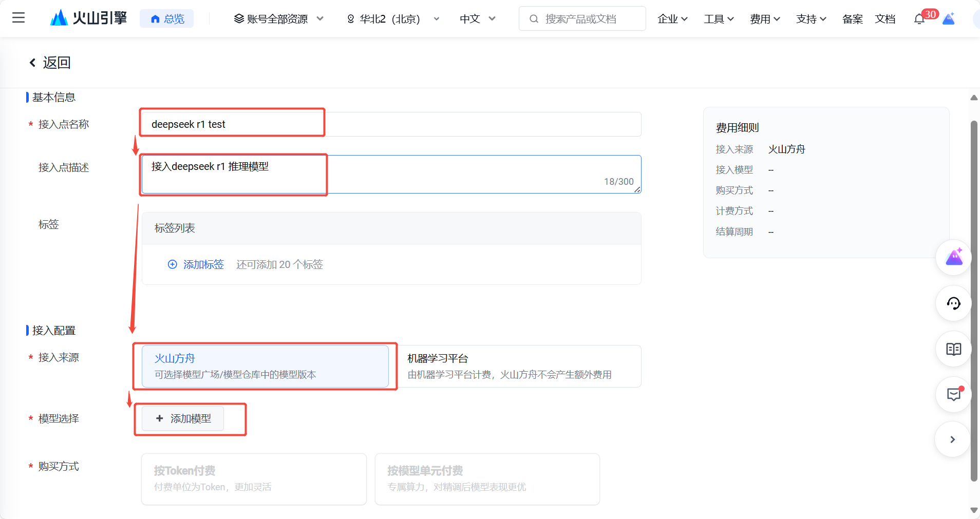Click the 18/300 character counter
Viewport: 980px width, 519px height.
pyautogui.click(x=618, y=182)
